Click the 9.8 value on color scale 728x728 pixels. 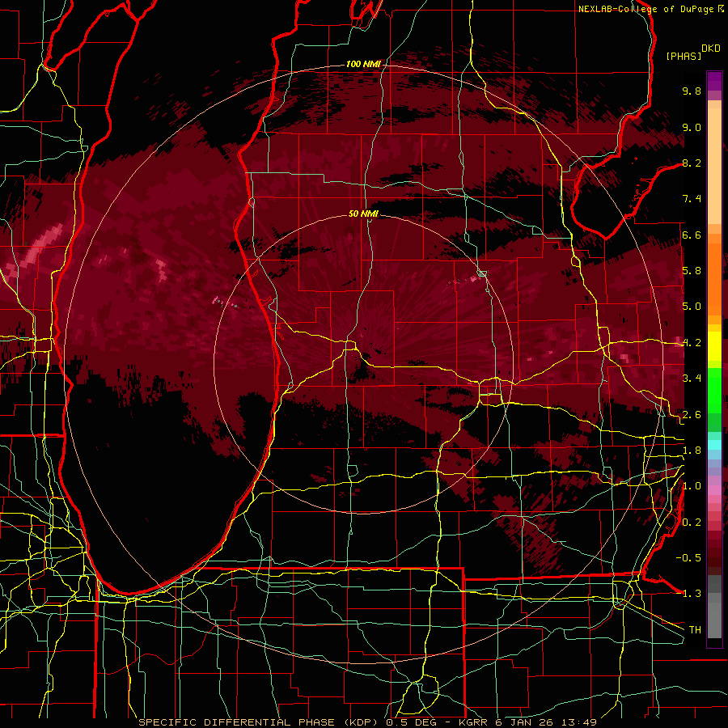click(x=692, y=91)
